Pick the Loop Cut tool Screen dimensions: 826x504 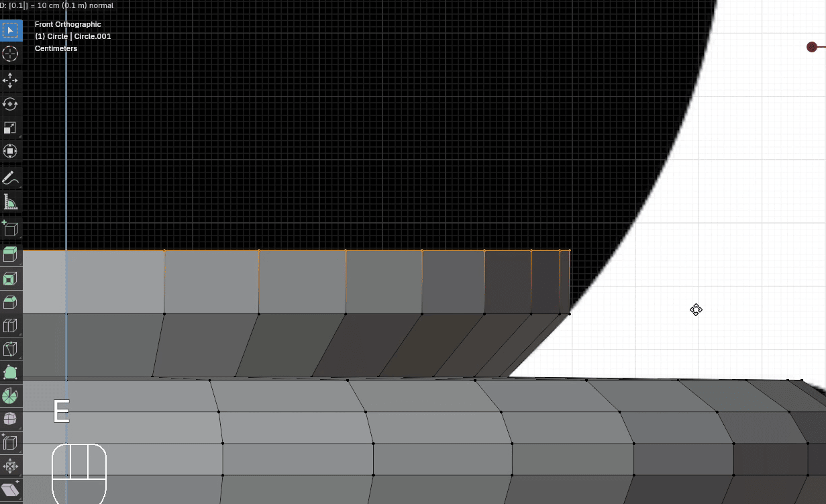10,326
